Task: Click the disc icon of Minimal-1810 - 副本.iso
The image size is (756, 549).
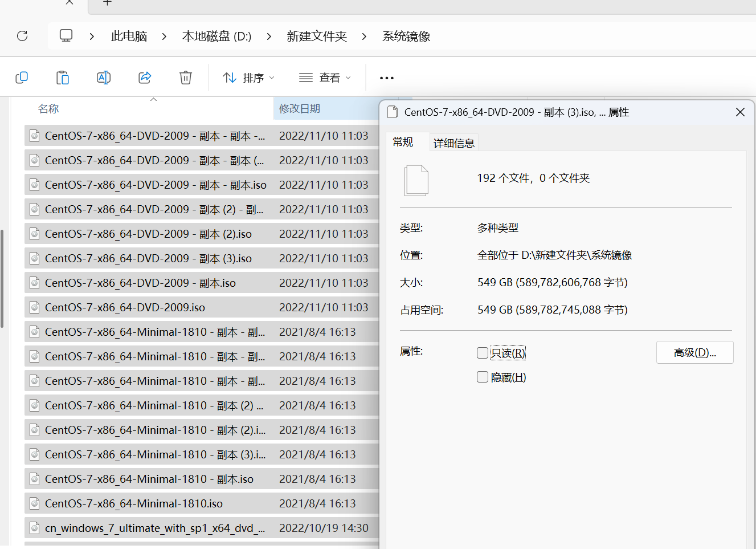Action: point(35,479)
